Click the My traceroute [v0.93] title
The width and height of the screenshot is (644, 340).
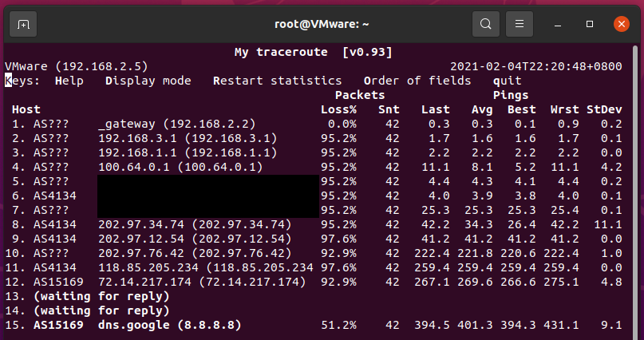point(314,52)
